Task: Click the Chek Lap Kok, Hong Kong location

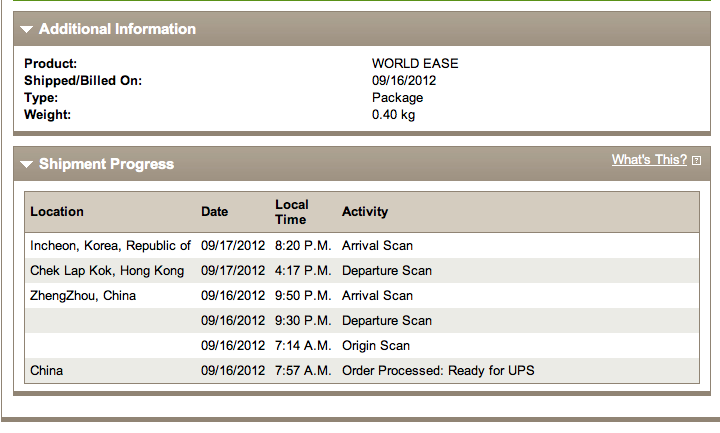Action: coord(107,271)
